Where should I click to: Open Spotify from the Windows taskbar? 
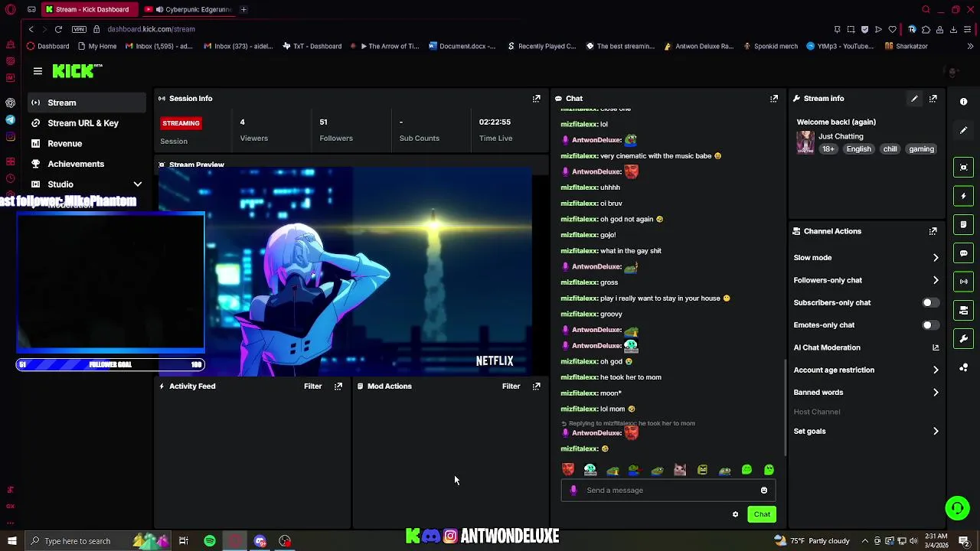coord(210,541)
